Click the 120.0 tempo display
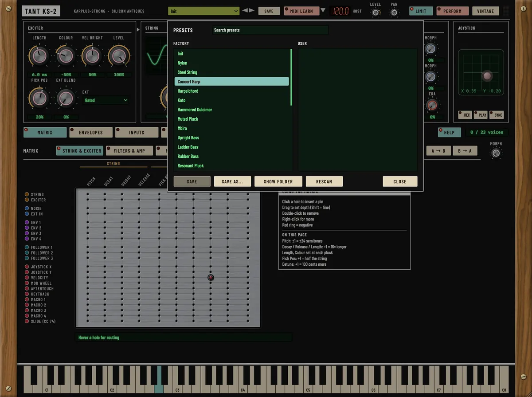This screenshot has height=397, width=532. (340, 11)
